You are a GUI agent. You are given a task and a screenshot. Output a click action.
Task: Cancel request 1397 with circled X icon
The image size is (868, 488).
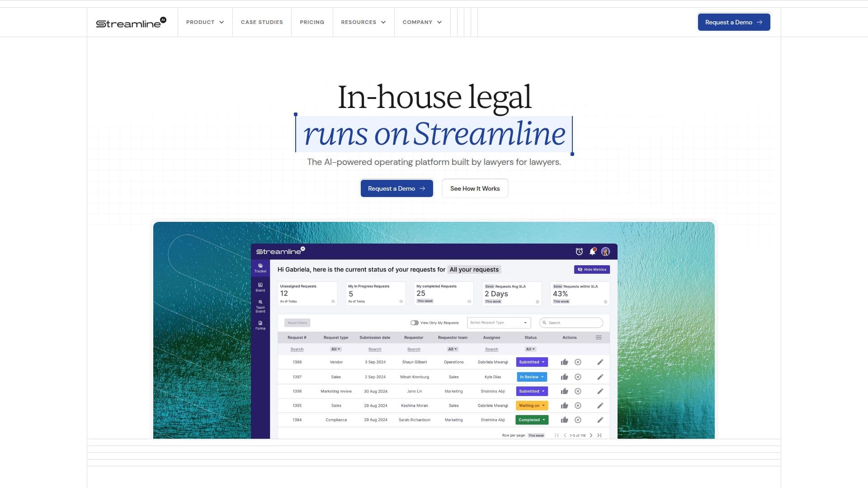tap(578, 377)
